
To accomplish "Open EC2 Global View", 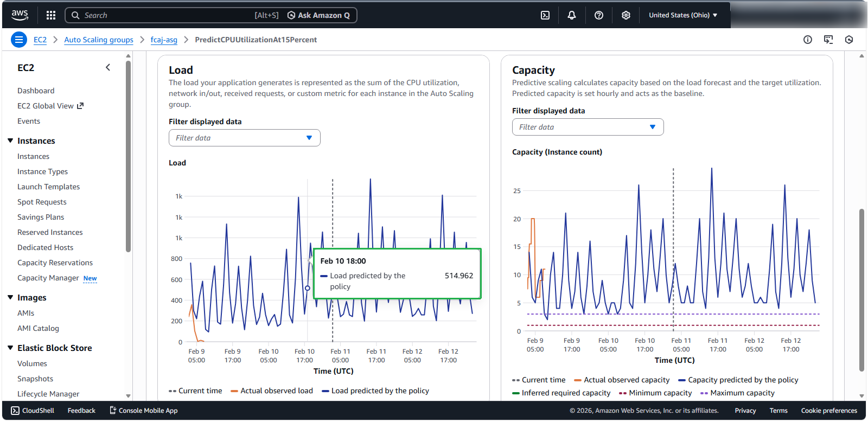I will (46, 106).
